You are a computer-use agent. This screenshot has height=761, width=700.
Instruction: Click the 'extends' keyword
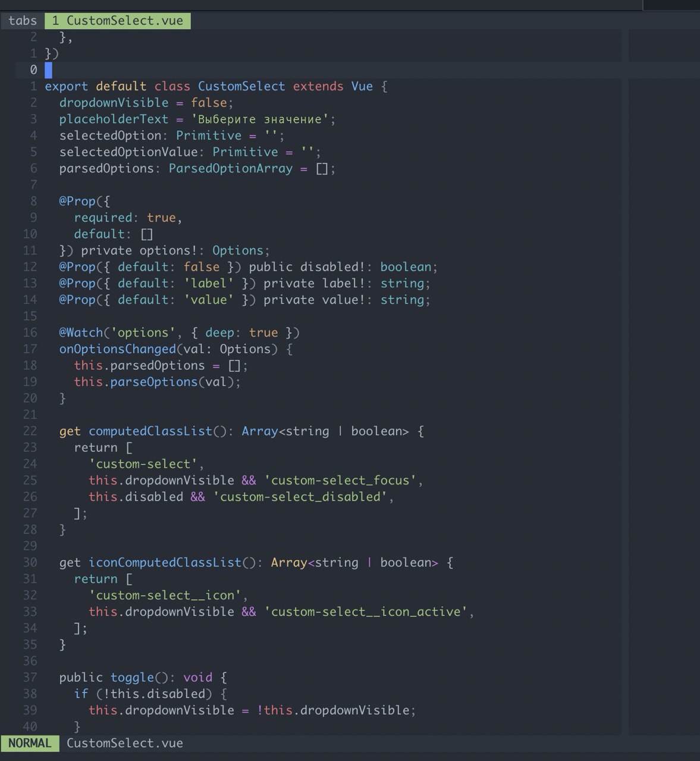[x=318, y=86]
